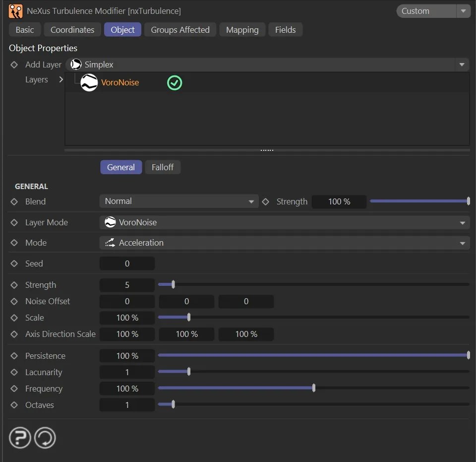Select the Falloff button
The height and width of the screenshot is (462, 476).
[x=163, y=167]
